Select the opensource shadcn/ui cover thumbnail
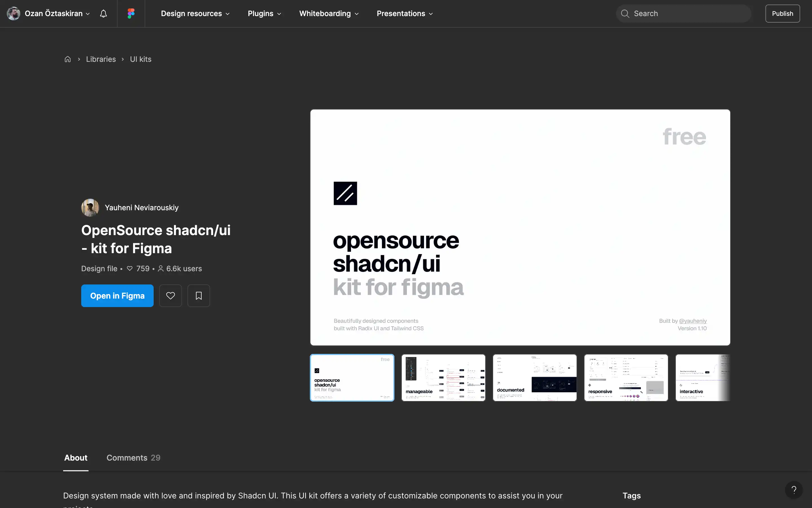This screenshot has height=508, width=812. [x=352, y=378]
